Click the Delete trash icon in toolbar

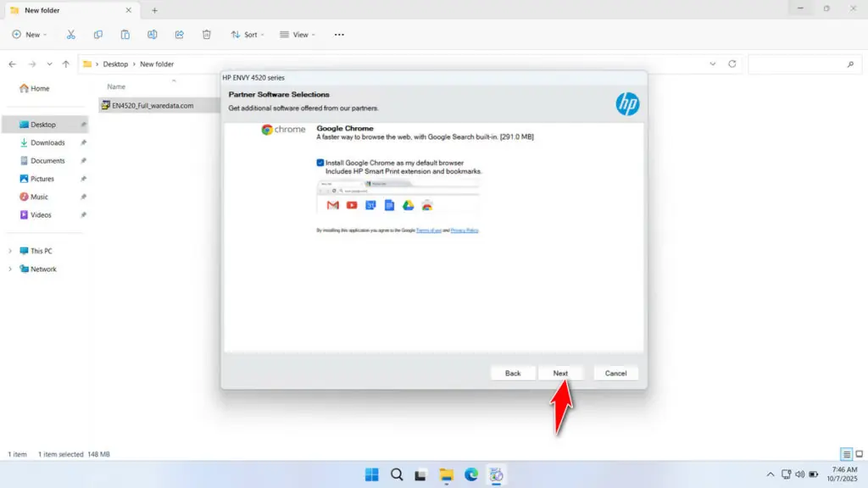(207, 35)
